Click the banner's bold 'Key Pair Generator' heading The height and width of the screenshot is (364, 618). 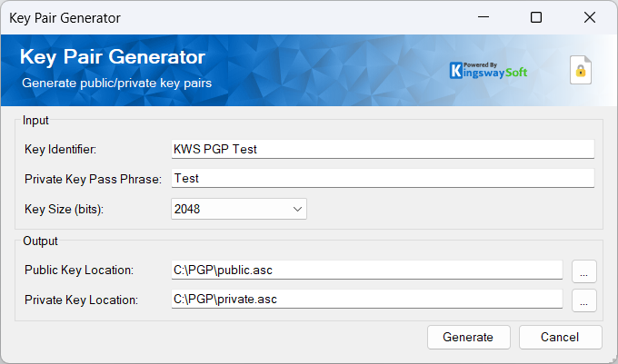(113, 57)
